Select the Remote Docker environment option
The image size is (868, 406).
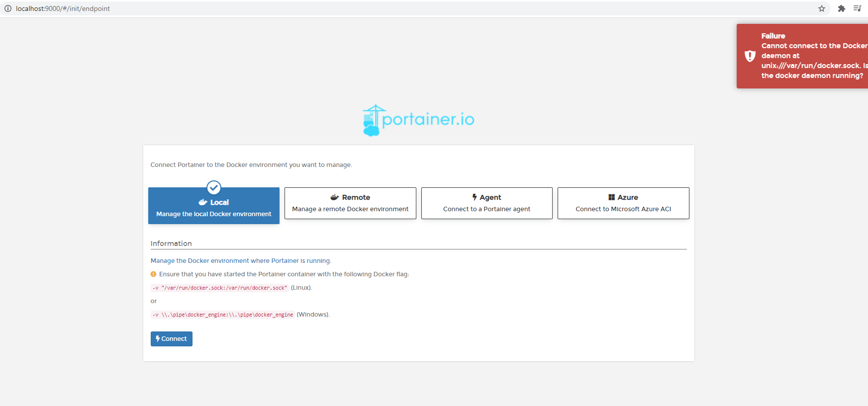coord(350,203)
